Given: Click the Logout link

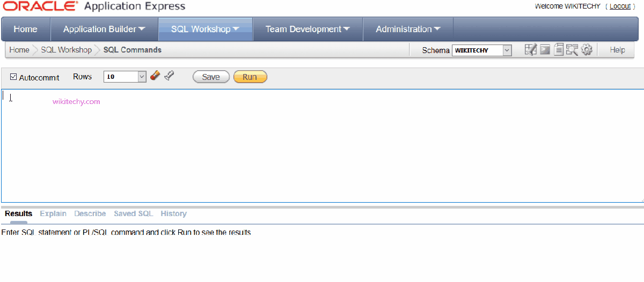Looking at the screenshot, I should coord(620,6).
